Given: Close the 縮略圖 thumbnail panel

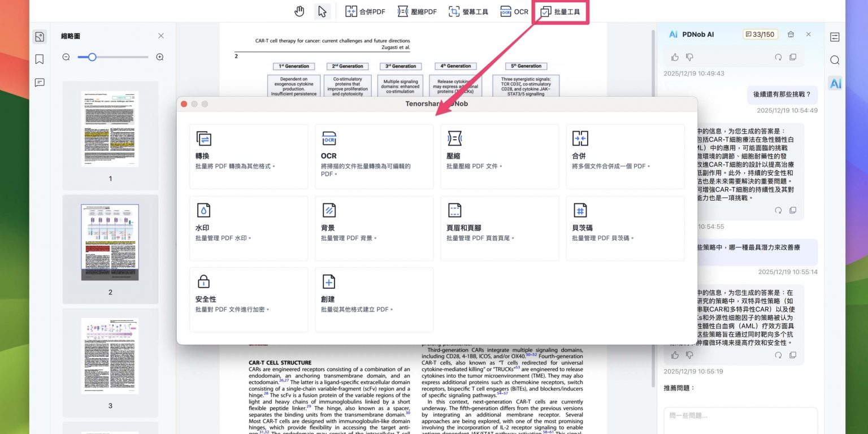Looking at the screenshot, I should point(161,36).
